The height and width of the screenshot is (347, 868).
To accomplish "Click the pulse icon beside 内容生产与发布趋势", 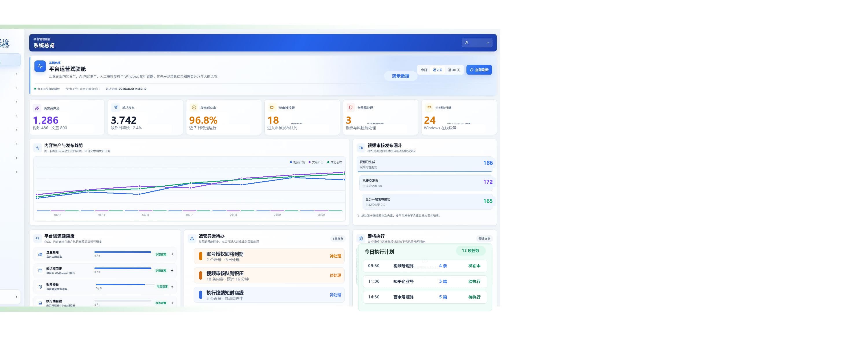I will pyautogui.click(x=38, y=148).
